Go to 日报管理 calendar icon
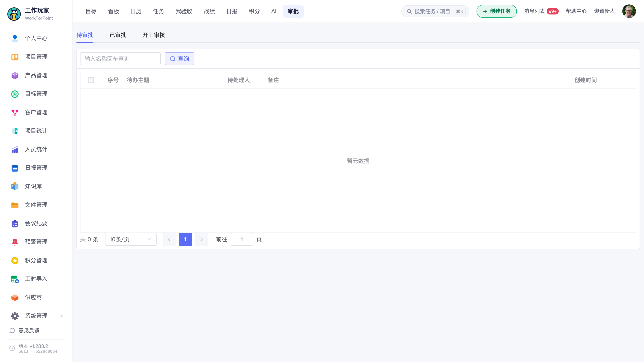This screenshot has height=362, width=644. click(15, 168)
